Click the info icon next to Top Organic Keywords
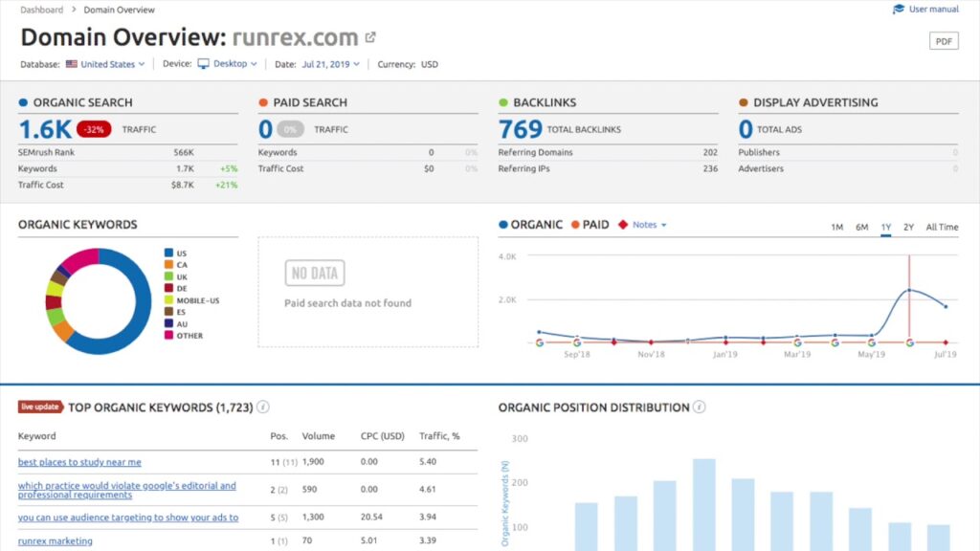This screenshot has height=551, width=980. [x=263, y=407]
